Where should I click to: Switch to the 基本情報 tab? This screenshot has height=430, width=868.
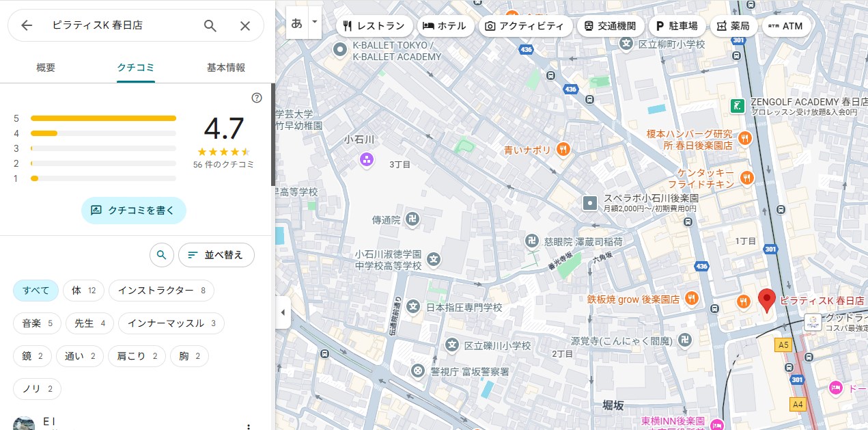(x=226, y=68)
